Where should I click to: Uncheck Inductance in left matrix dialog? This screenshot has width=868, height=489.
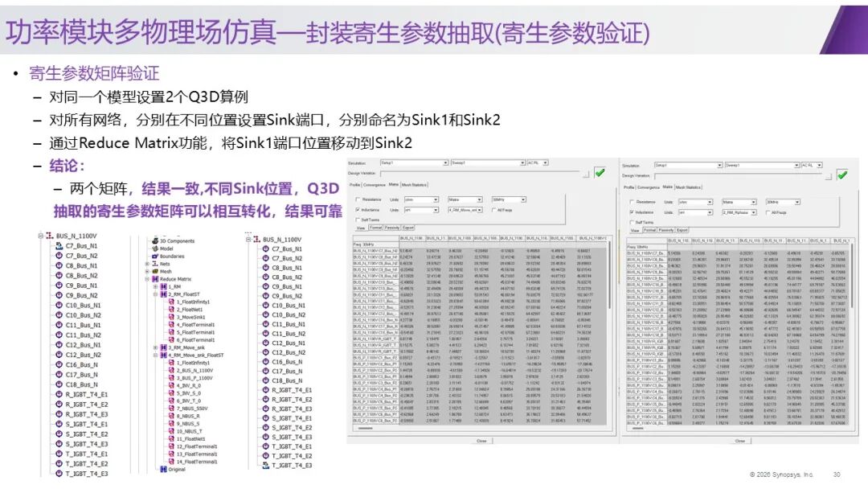[x=358, y=210]
